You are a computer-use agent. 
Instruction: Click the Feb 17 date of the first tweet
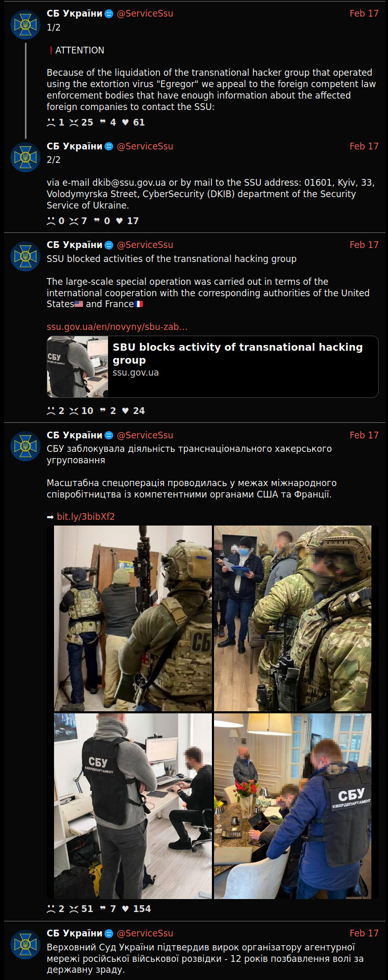pos(364,13)
